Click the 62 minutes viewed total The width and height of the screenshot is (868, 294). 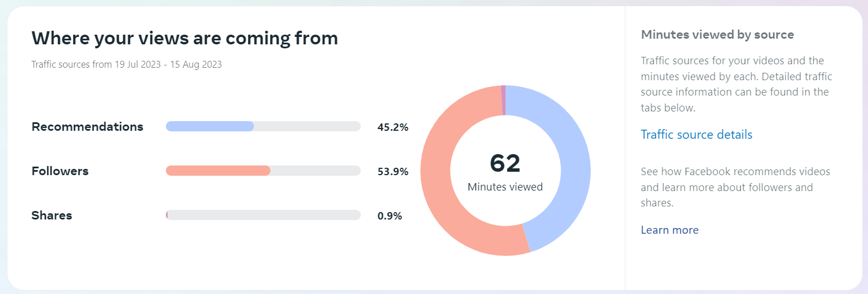(505, 163)
